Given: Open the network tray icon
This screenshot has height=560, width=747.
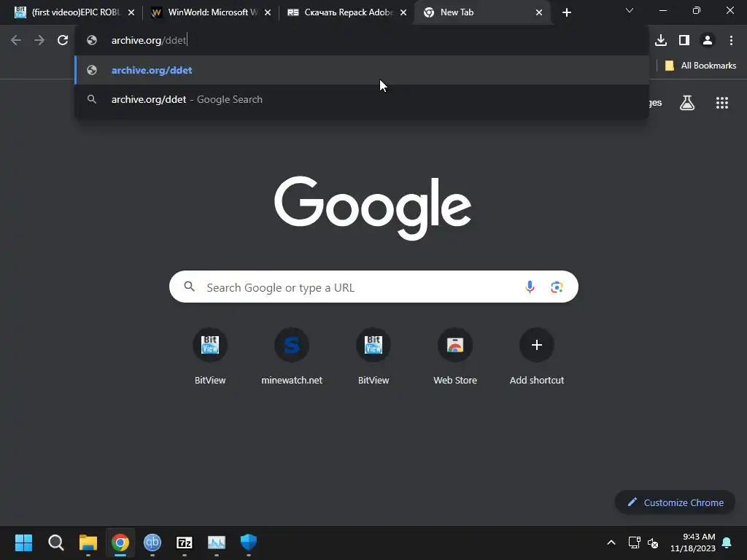Looking at the screenshot, I should (634, 542).
